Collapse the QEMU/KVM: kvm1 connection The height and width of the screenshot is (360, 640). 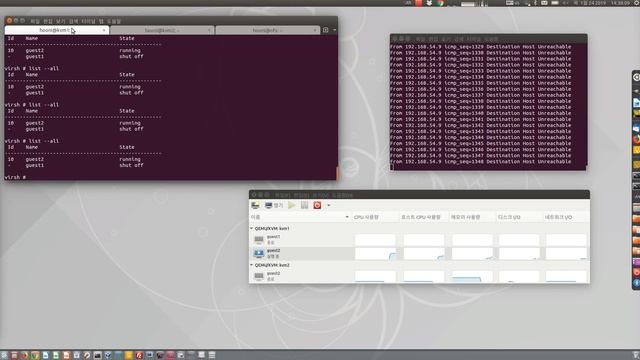click(252, 229)
